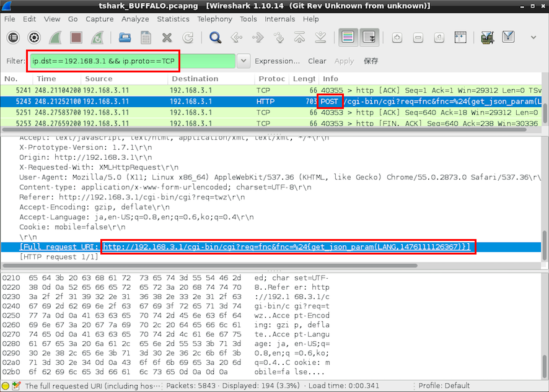The height and width of the screenshot is (392, 549).
Task: Click the 保存 filter save button
Action: click(x=371, y=61)
